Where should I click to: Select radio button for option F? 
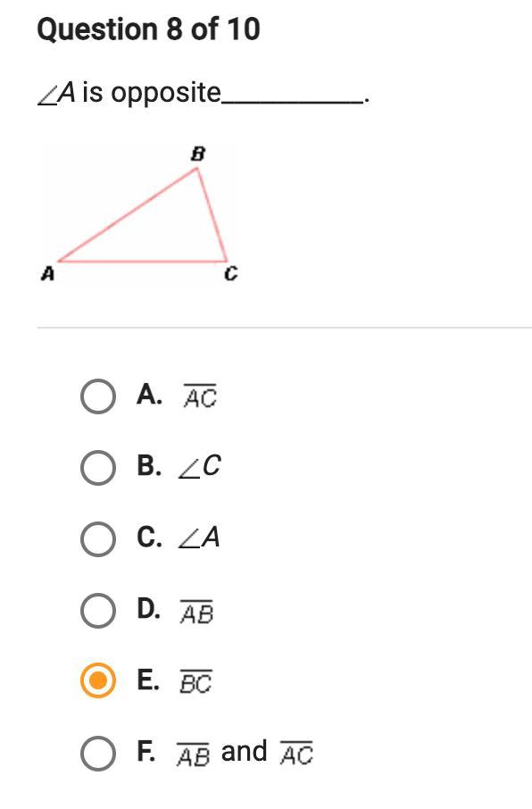pos(98,754)
